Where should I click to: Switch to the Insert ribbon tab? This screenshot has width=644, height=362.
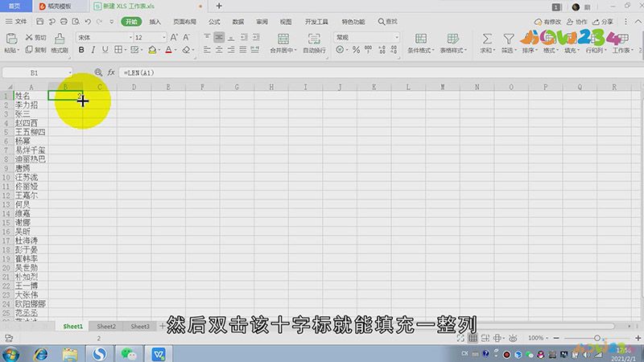pos(155,22)
